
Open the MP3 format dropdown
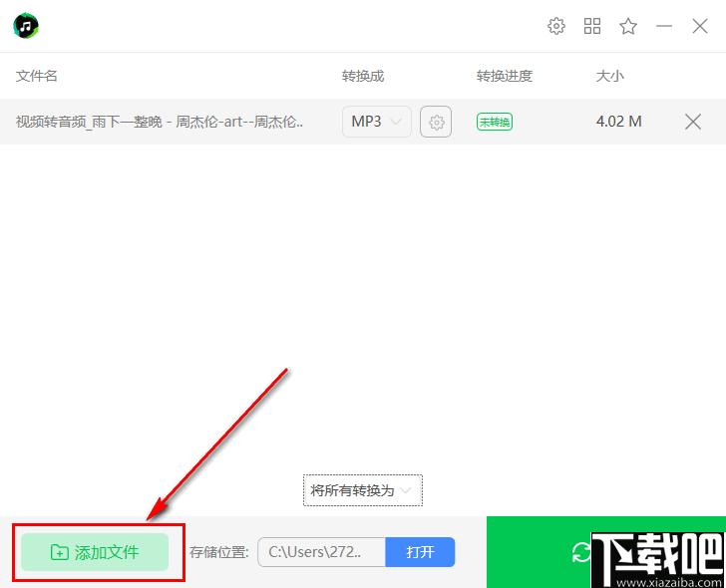coord(376,122)
